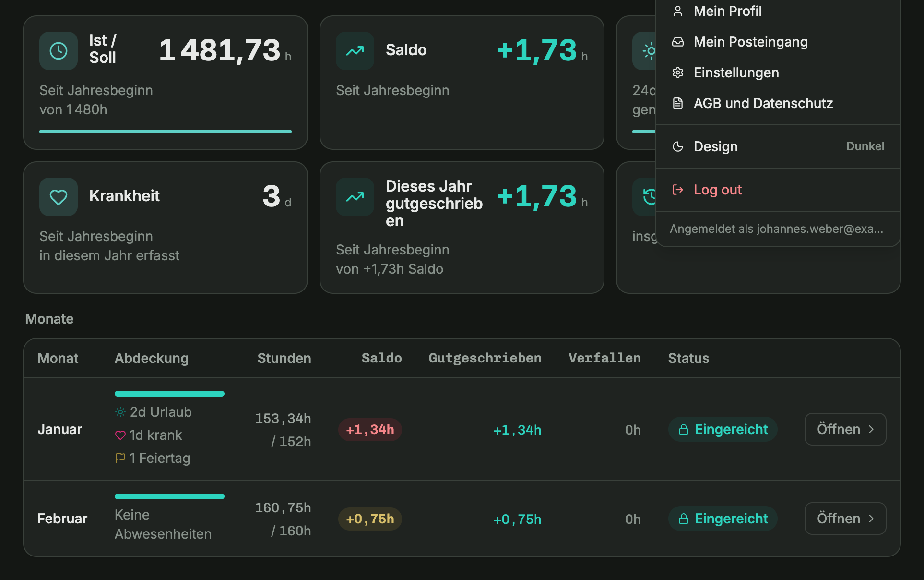Viewport: 924px width, 580px height.
Task: Click the +0,75h Saldo badge for Februar
Action: pyautogui.click(x=370, y=519)
